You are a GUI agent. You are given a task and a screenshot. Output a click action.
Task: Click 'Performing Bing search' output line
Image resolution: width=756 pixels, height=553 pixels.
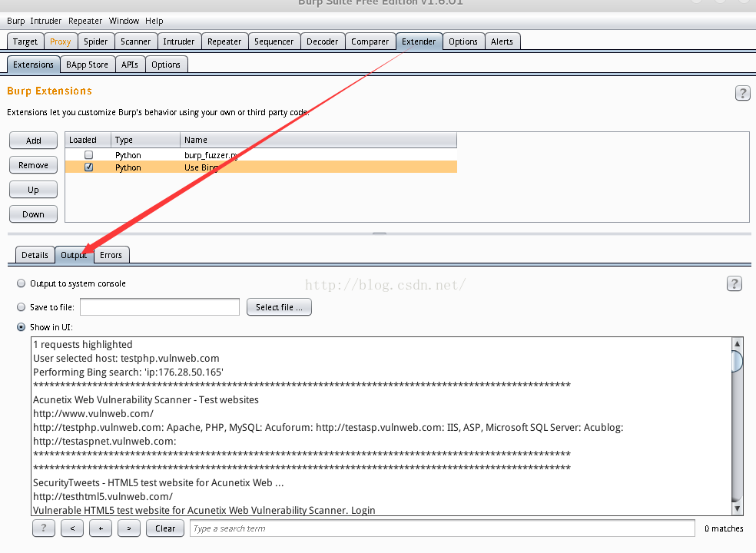[128, 372]
